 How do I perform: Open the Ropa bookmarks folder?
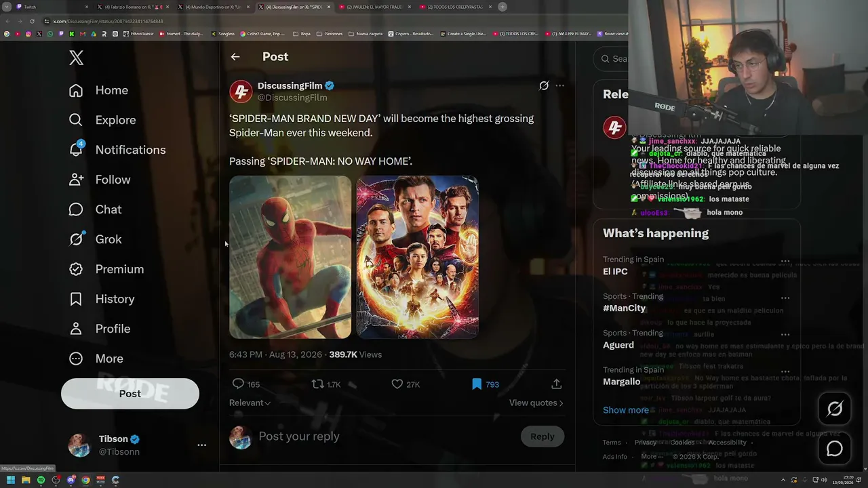point(302,34)
